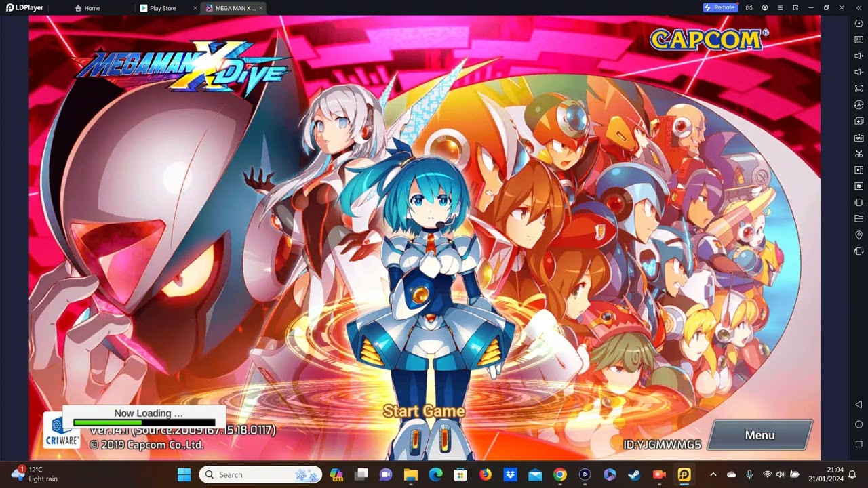Viewport: 868px width, 488px height.
Task: Open Google Chrome from taskbar
Action: (x=560, y=474)
